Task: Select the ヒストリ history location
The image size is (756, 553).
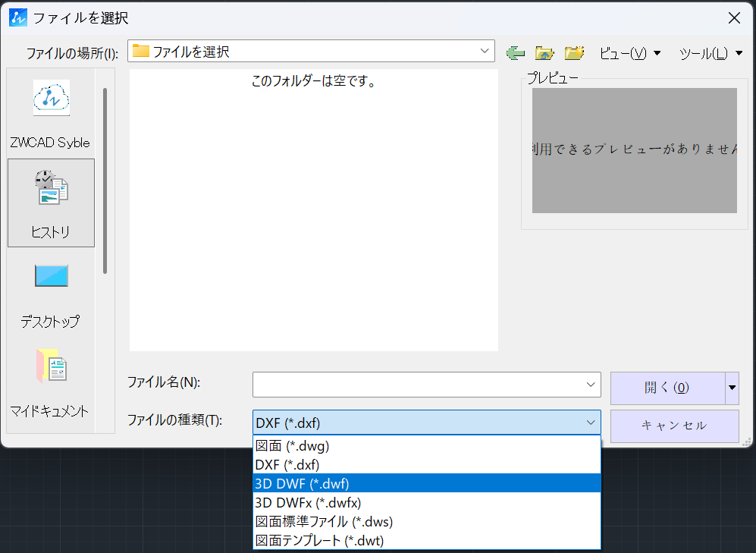Action: point(51,203)
